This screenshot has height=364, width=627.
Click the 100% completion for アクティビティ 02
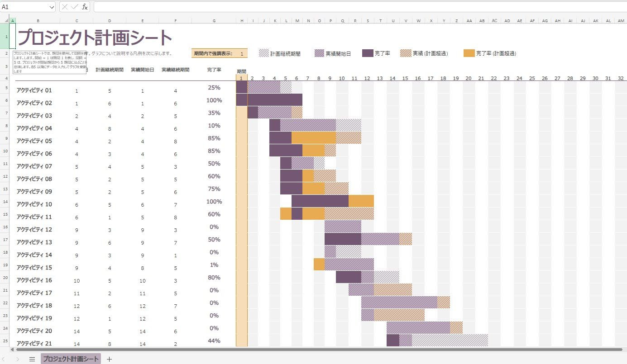pyautogui.click(x=214, y=100)
